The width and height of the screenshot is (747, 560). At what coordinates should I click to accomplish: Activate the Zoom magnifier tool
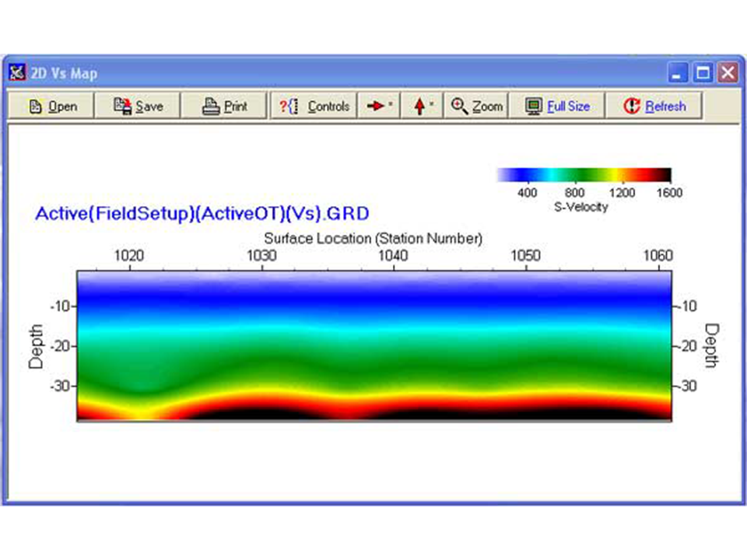coord(476,106)
